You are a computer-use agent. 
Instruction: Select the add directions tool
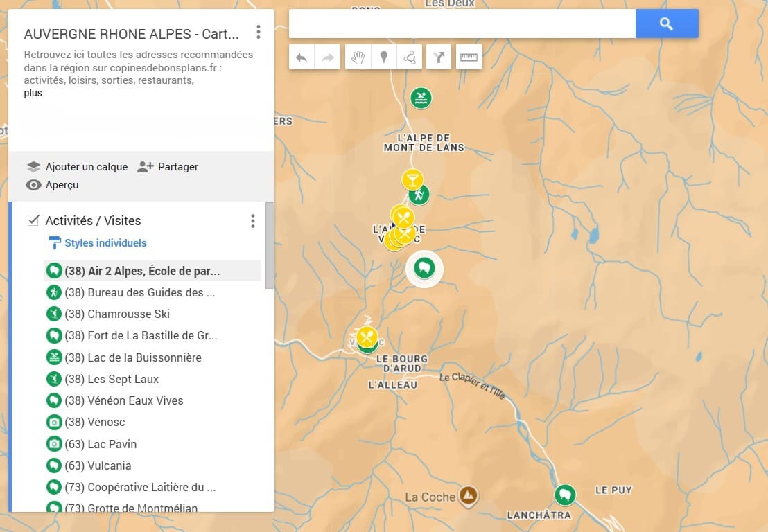439,57
